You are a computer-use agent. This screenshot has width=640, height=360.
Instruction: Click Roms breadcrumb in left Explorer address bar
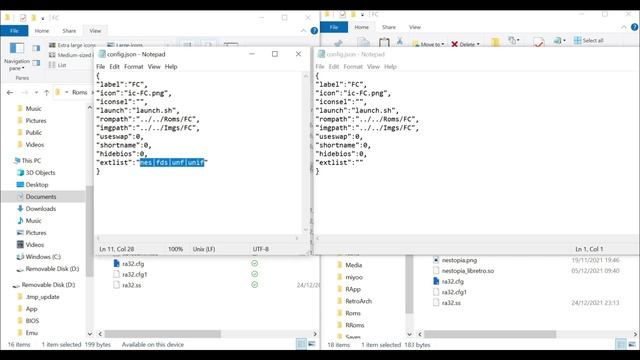(x=80, y=93)
